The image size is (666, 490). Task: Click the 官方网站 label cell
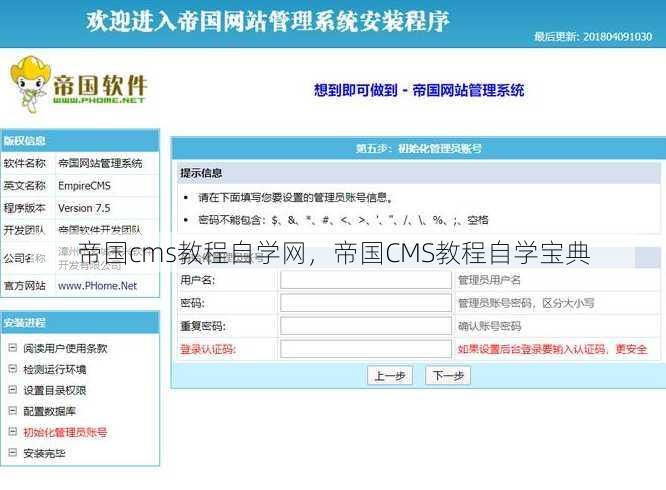25,286
